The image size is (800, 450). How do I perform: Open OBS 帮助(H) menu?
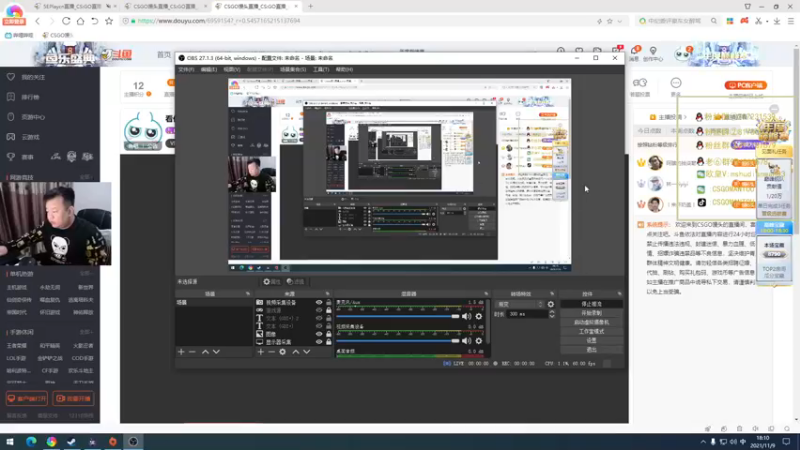coord(344,69)
